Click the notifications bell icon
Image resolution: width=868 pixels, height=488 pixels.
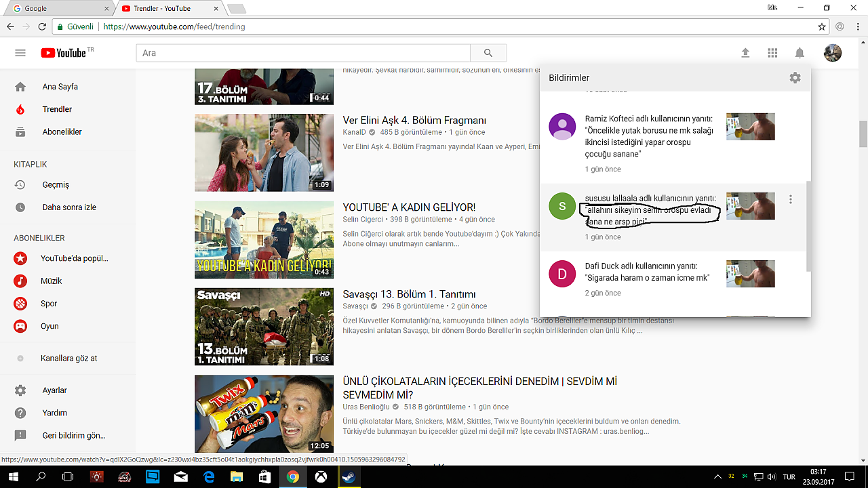point(800,53)
